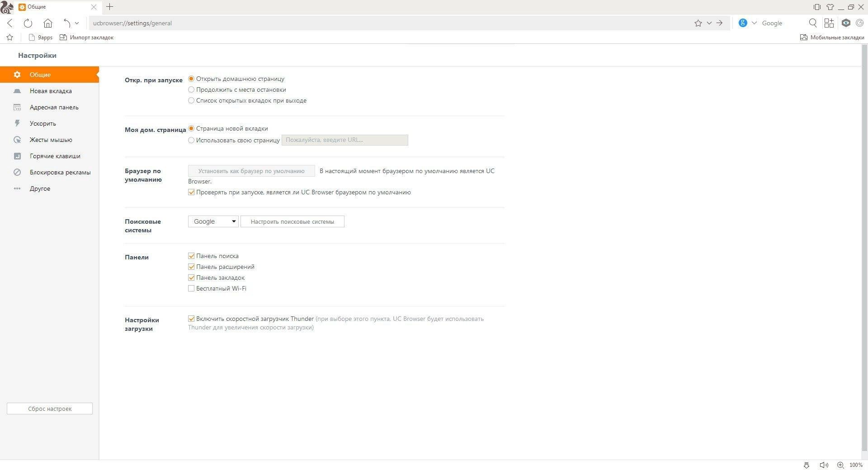This screenshot has height=470, width=868.
Task: Open the extensions grid icon
Action: click(829, 23)
